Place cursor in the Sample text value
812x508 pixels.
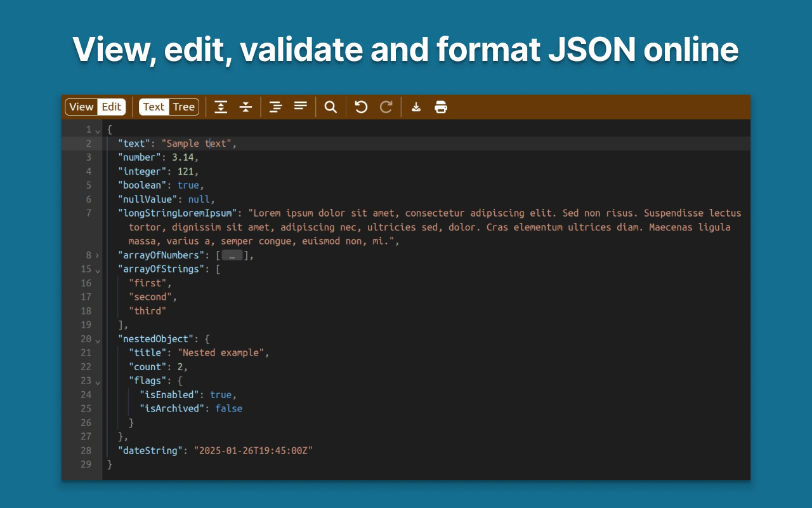[x=197, y=143]
